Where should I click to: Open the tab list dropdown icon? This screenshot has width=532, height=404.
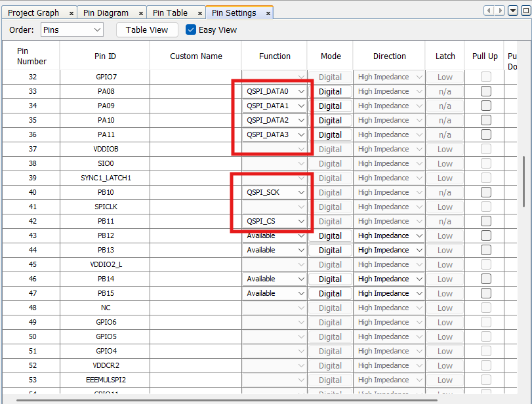click(513, 10)
